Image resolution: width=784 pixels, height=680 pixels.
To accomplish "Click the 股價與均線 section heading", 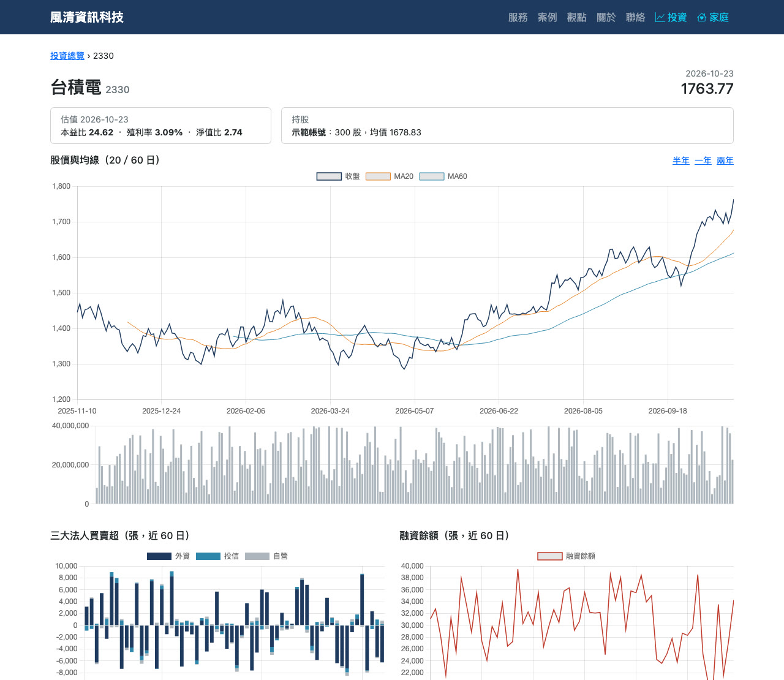I will [x=107, y=161].
